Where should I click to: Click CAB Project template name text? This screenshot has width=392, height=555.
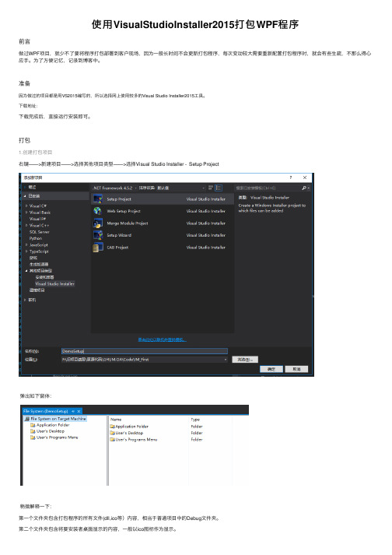click(x=117, y=248)
